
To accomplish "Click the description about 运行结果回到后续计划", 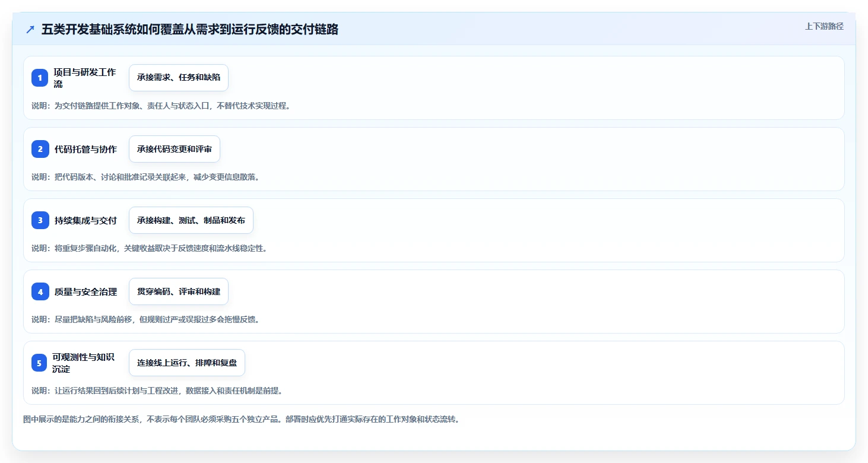I will click(x=157, y=391).
